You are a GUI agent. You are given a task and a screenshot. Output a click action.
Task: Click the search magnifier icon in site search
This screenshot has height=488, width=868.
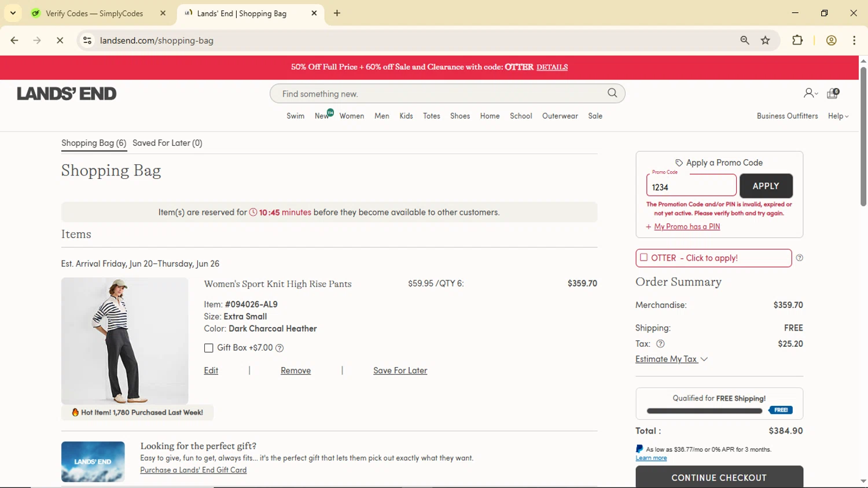click(612, 93)
